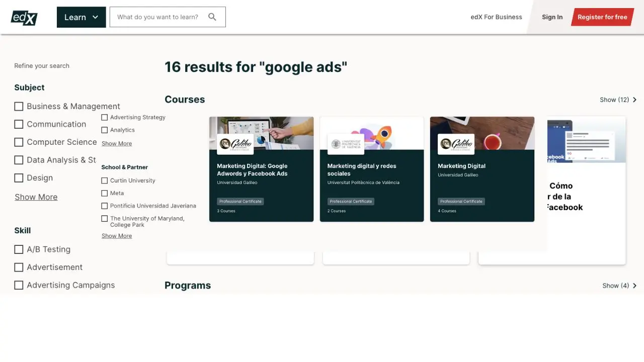Click Universitat Politècnica de València logo
The width and height of the screenshot is (644, 362).
[346, 144]
